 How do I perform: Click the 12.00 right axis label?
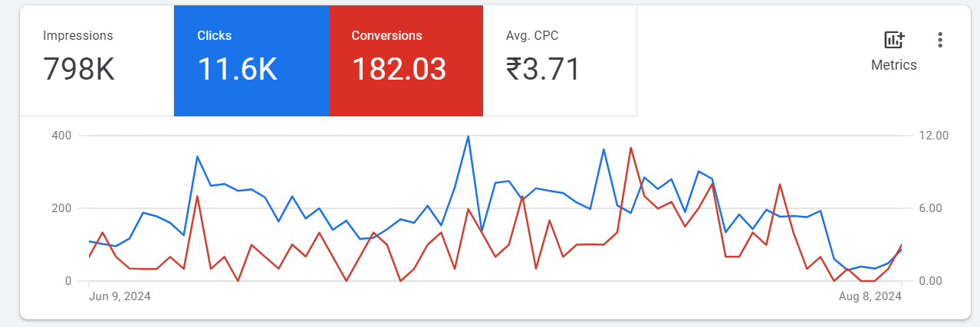pos(934,136)
